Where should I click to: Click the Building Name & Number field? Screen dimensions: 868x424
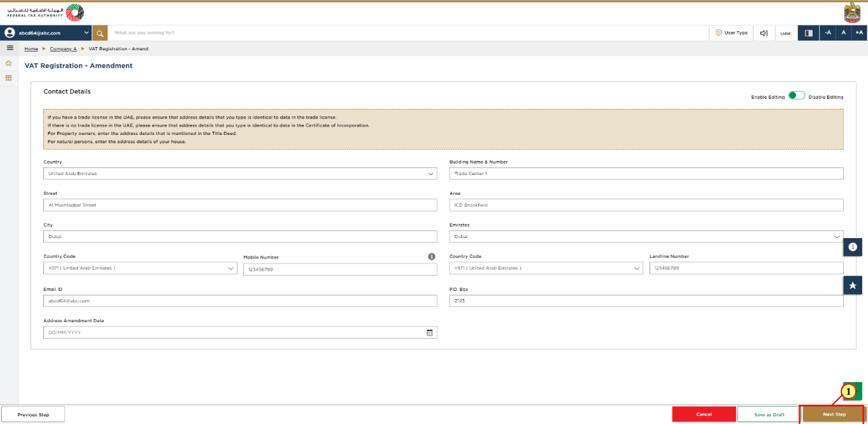(646, 173)
